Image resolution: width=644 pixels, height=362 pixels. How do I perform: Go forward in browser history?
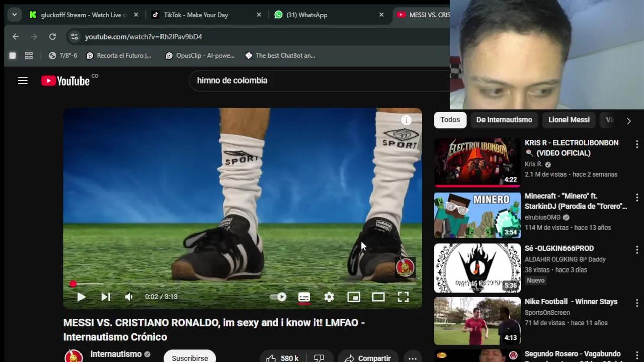pos(34,36)
